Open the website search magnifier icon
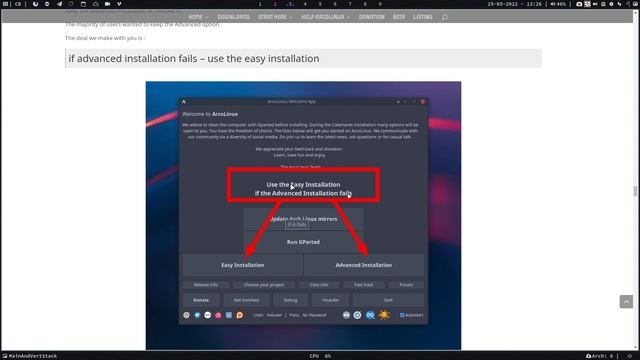 pyautogui.click(x=444, y=17)
